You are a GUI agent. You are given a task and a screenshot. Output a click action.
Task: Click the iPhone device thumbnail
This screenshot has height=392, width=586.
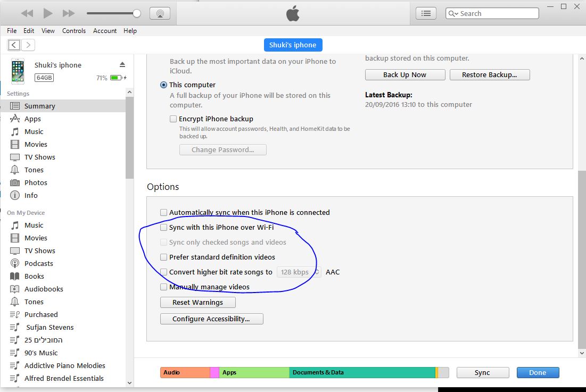point(18,71)
